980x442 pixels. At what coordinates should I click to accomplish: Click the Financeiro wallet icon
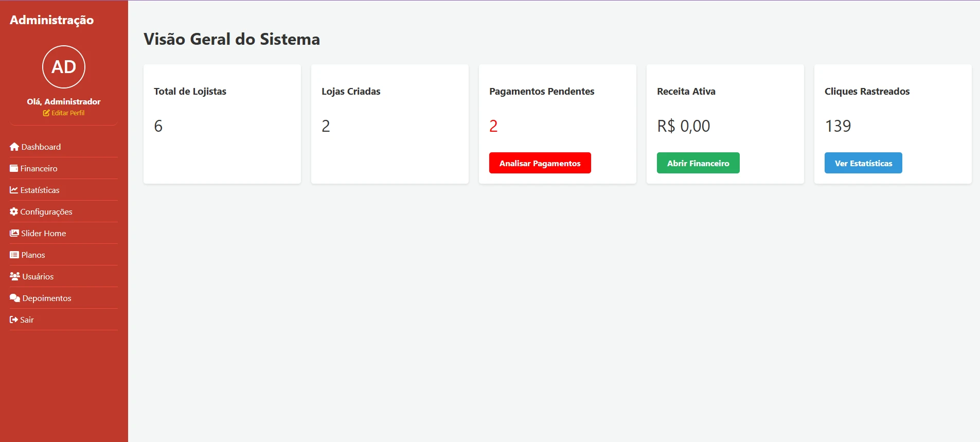tap(14, 168)
